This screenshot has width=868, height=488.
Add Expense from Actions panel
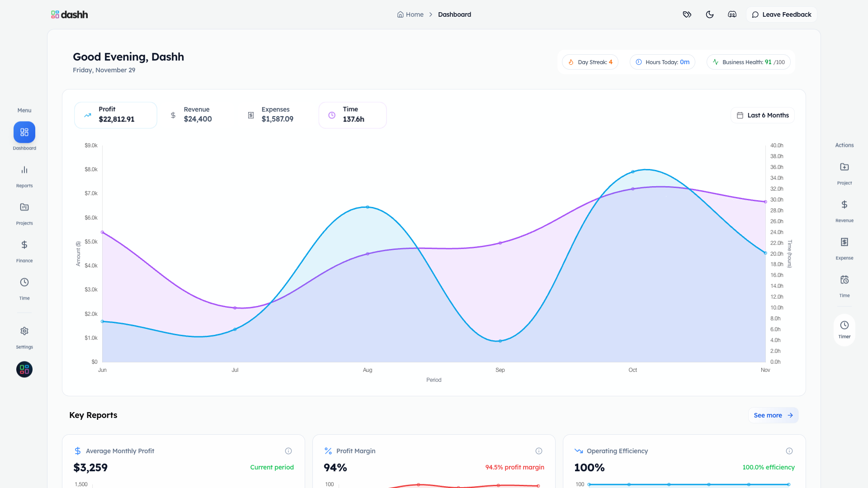pyautogui.click(x=844, y=242)
